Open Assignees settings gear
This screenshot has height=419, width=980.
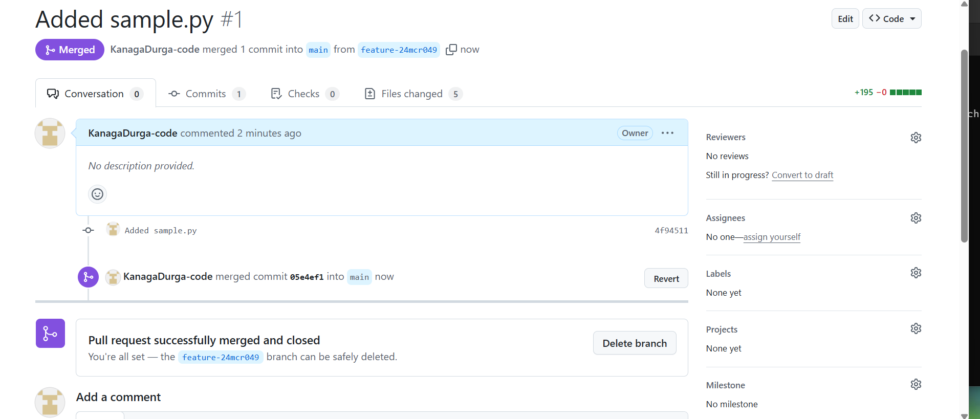pos(916,218)
